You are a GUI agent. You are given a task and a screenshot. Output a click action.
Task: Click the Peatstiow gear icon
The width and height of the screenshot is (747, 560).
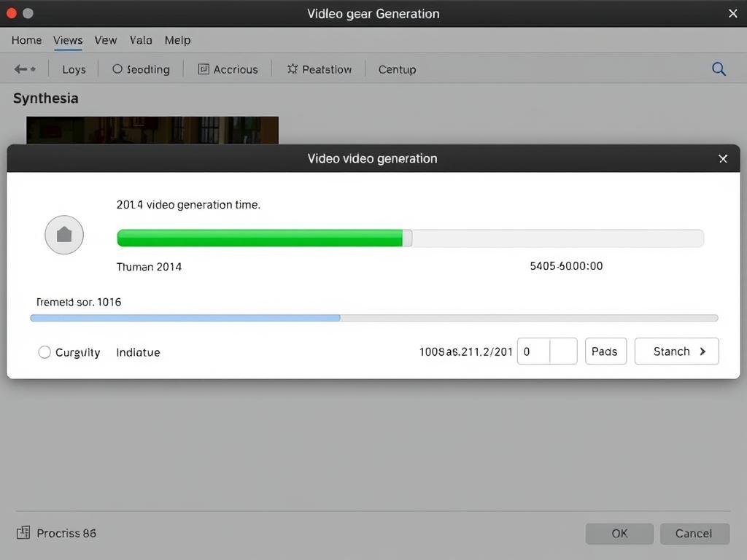tap(293, 69)
